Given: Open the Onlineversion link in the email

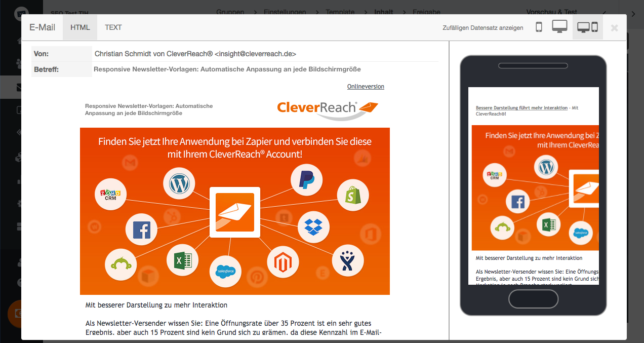Looking at the screenshot, I should pyautogui.click(x=366, y=87).
